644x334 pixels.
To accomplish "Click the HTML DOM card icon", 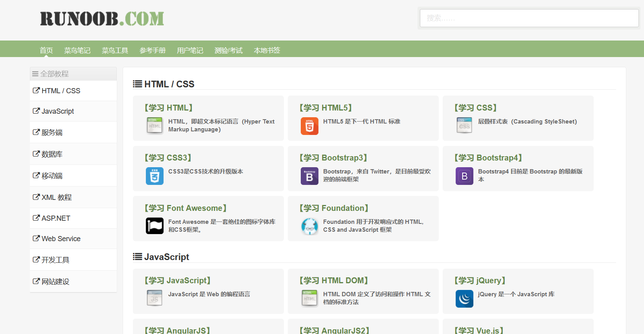I will tap(309, 298).
